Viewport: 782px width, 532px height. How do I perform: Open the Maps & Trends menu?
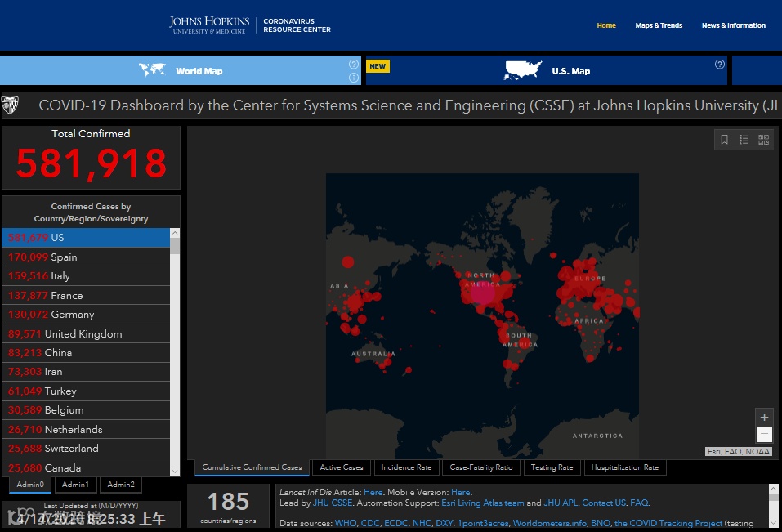pos(659,25)
